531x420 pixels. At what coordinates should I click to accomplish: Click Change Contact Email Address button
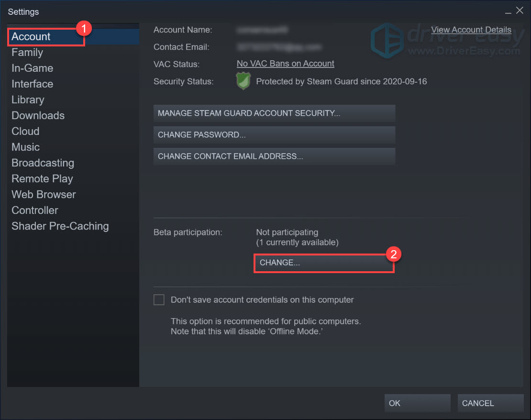pos(274,156)
